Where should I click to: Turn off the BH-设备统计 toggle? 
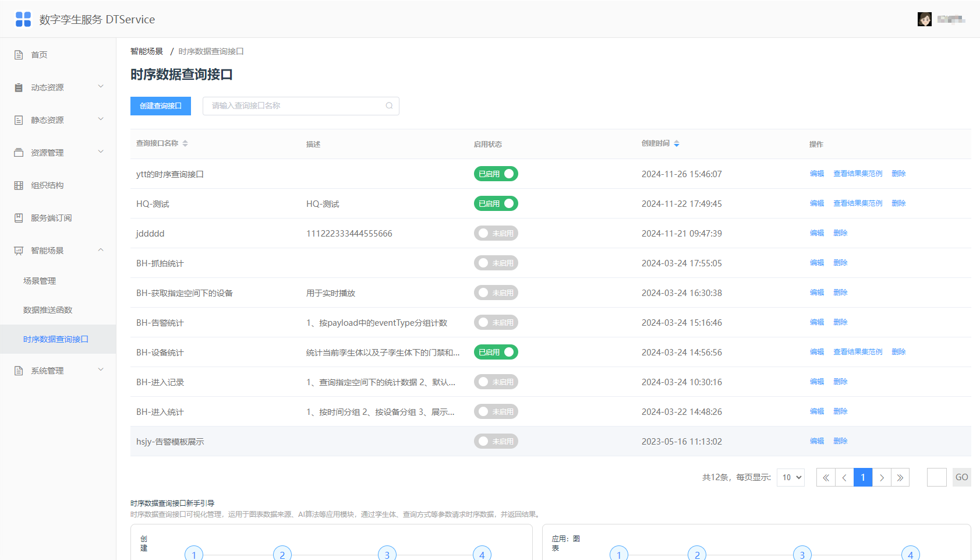tap(496, 352)
